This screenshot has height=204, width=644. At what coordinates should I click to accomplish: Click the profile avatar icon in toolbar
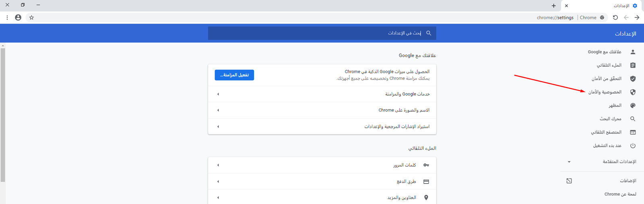coord(18,18)
